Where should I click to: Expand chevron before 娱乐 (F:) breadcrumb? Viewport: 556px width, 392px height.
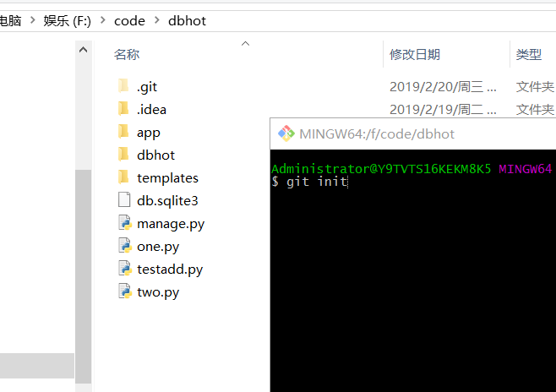(x=33, y=20)
